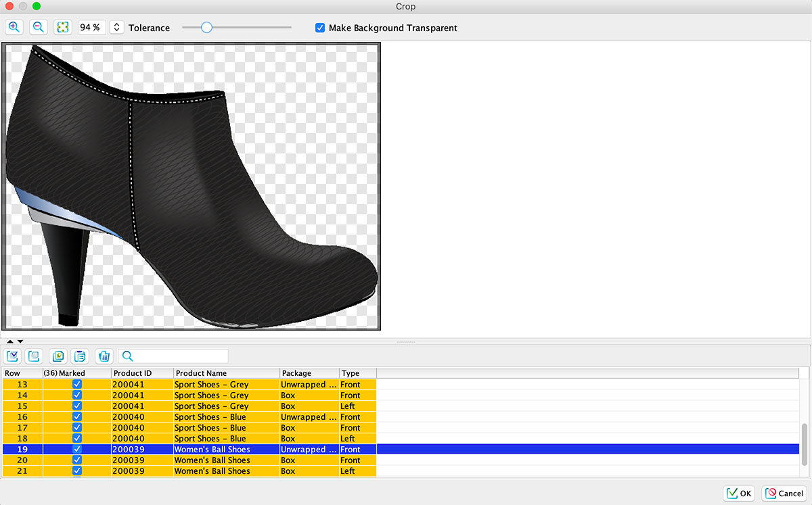This screenshot has height=505, width=812.
Task: Click the unmark all rows icon
Action: pos(34,356)
